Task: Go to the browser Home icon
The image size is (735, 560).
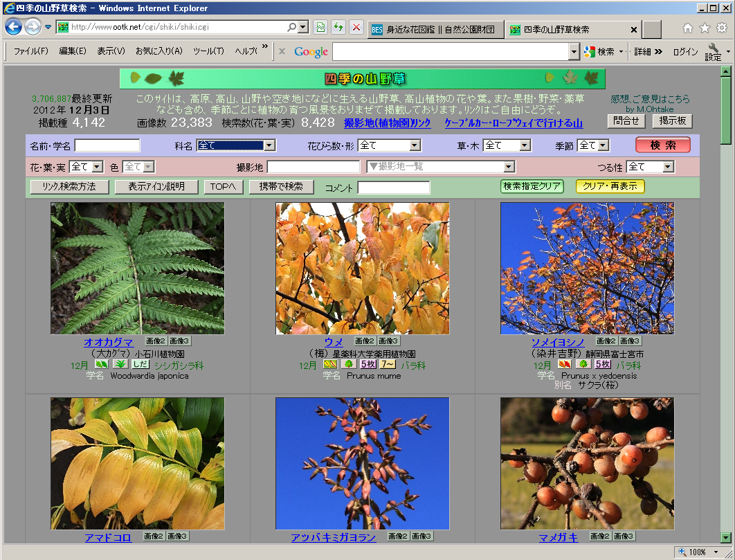Action: point(687,28)
